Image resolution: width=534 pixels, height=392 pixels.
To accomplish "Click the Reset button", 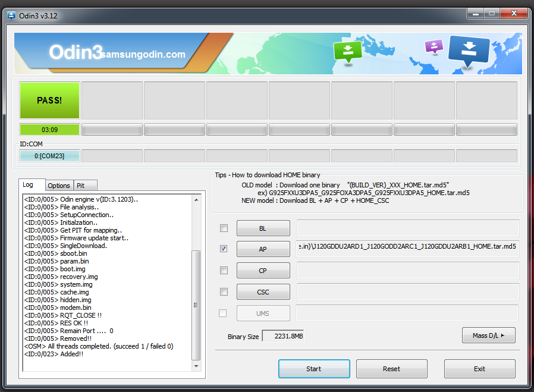I will click(392, 369).
